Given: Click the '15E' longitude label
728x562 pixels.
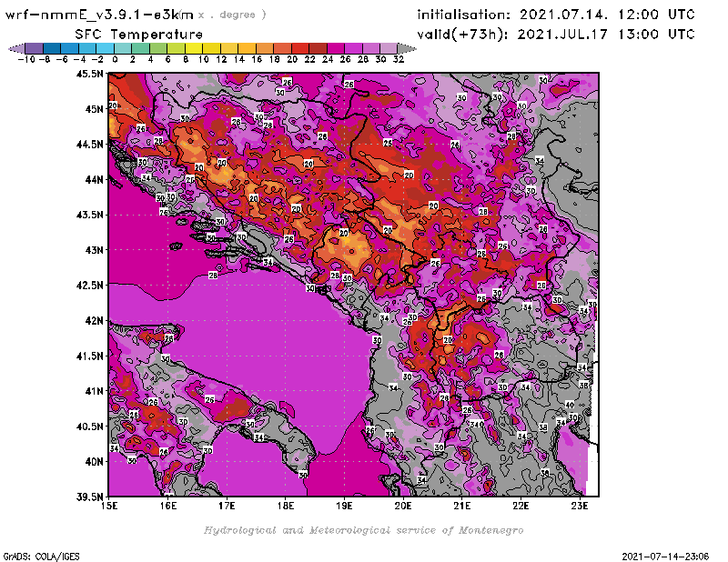Looking at the screenshot, I should tap(109, 506).
